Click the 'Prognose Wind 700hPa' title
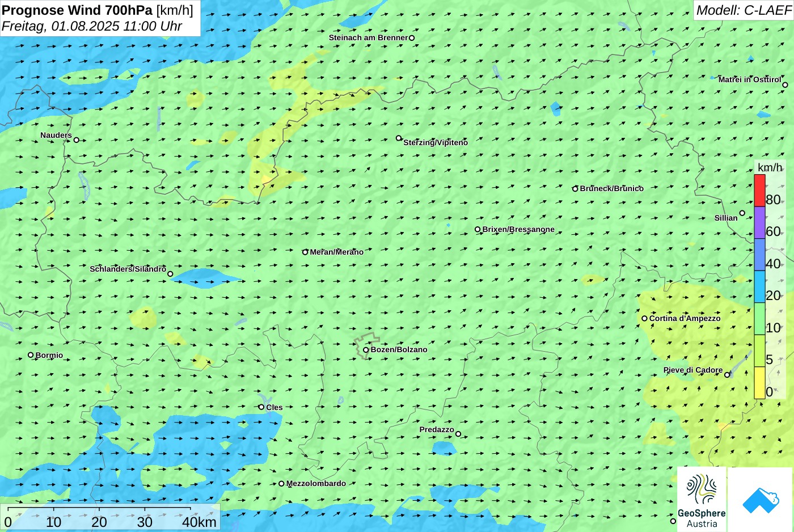The image size is (794, 532). [x=78, y=10]
